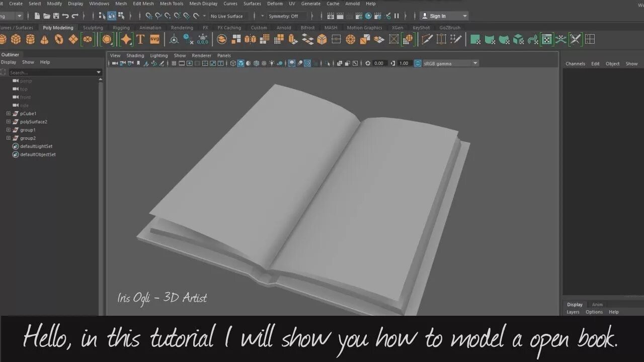Click the viewport exposure value 0.00 field

[379, 63]
